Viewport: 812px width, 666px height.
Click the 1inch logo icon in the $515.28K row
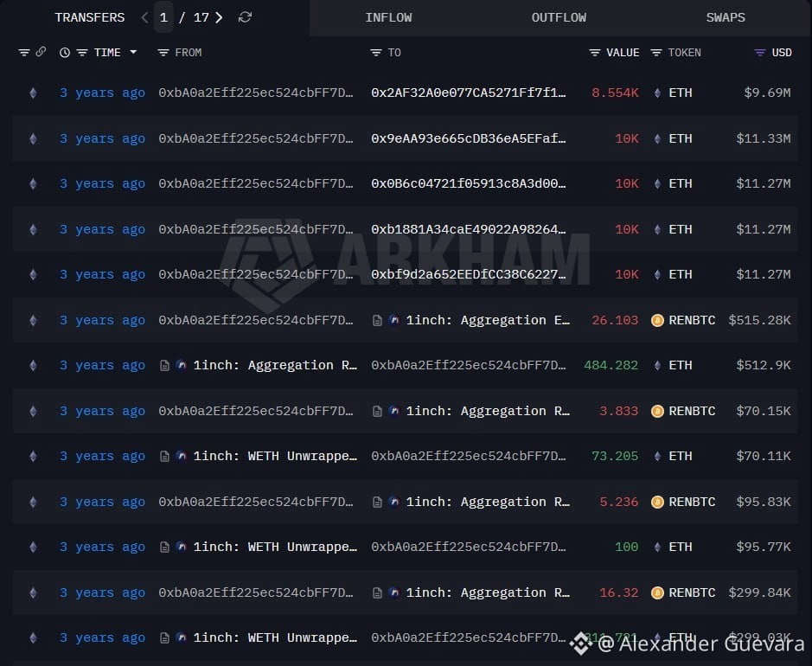tap(394, 320)
